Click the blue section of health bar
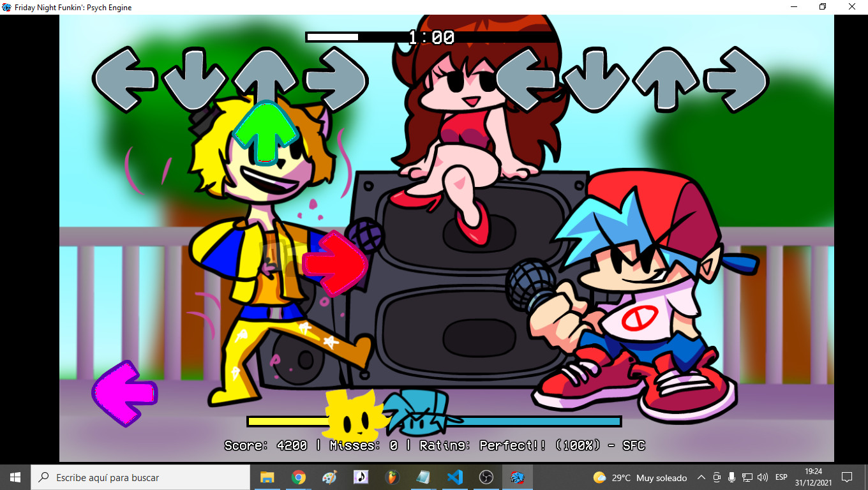The image size is (868, 490). 542,421
